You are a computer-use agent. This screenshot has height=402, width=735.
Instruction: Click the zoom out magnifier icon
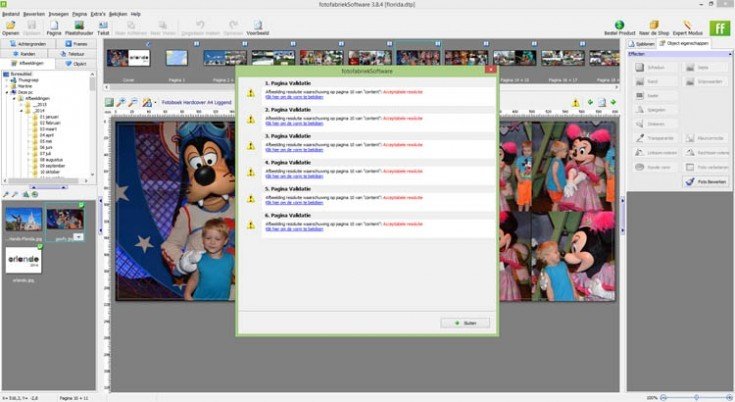click(134, 102)
